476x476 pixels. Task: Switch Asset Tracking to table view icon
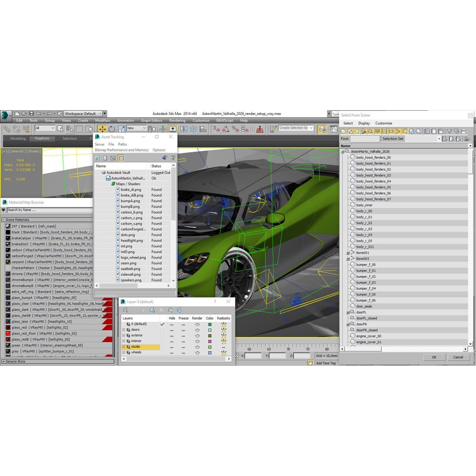tap(121, 158)
